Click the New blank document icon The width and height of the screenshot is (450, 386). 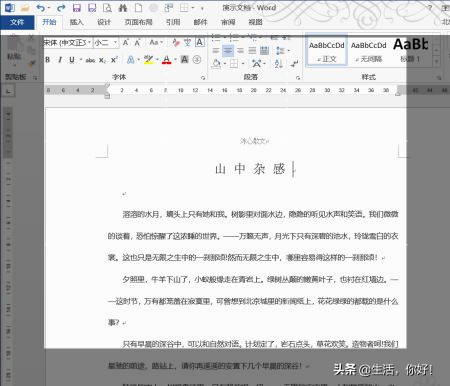[138, 8]
